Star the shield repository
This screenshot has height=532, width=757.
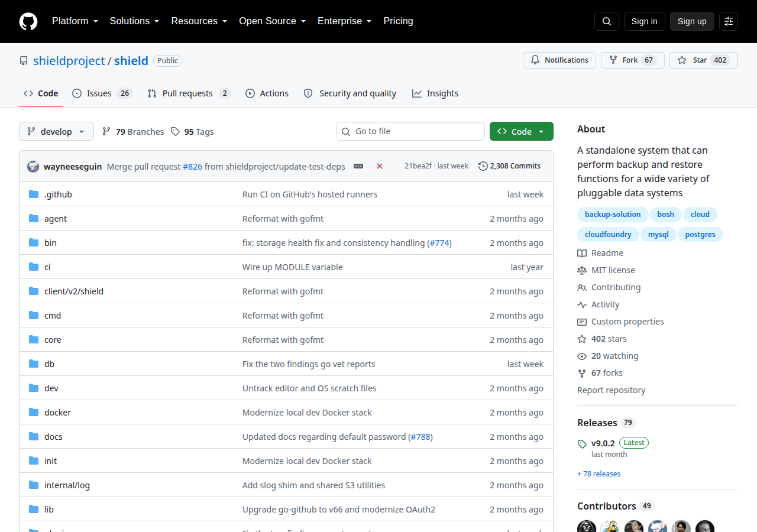704,60
